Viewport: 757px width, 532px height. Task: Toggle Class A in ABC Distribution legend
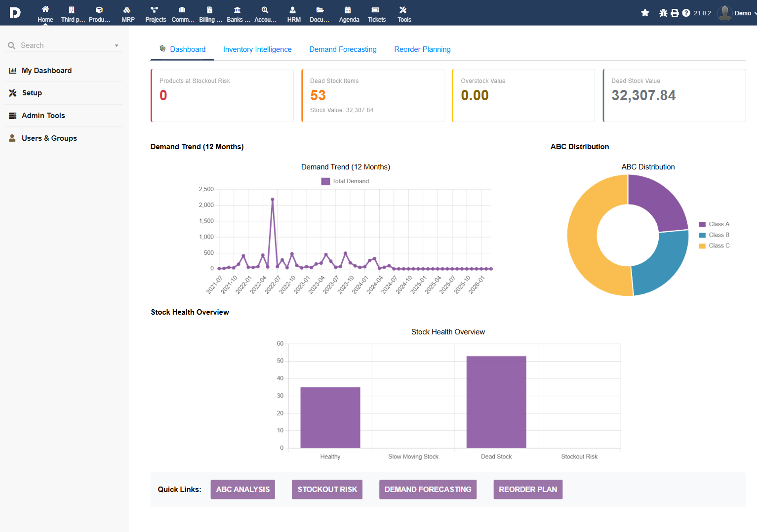718,224
